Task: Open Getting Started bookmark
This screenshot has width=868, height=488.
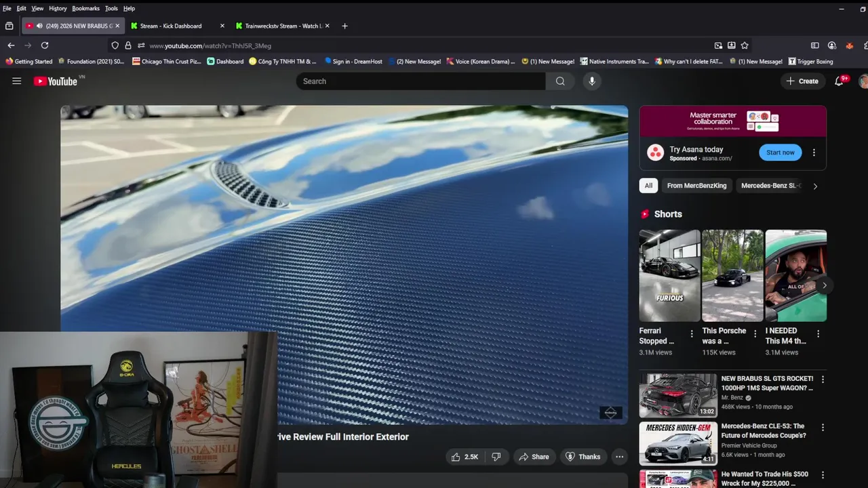Action: click(29, 61)
